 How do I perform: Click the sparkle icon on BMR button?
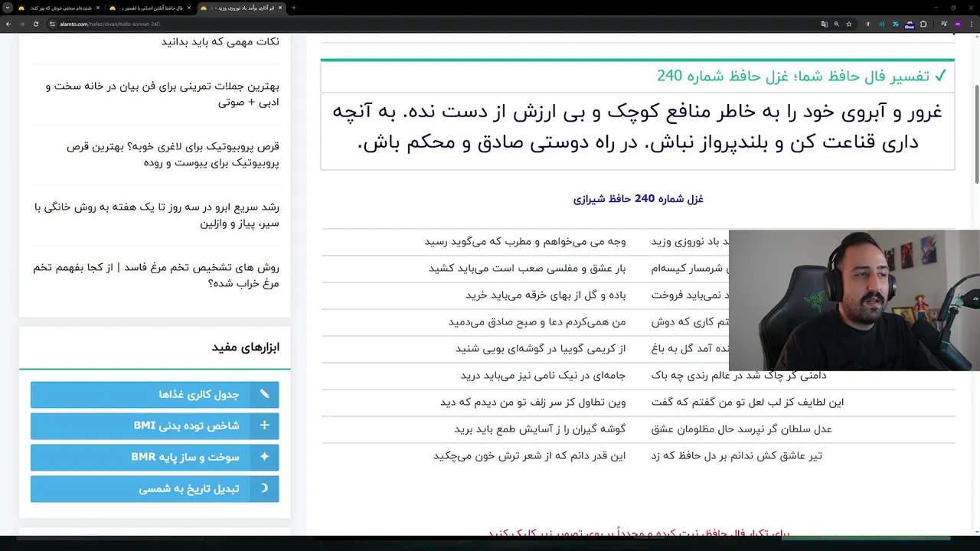264,457
